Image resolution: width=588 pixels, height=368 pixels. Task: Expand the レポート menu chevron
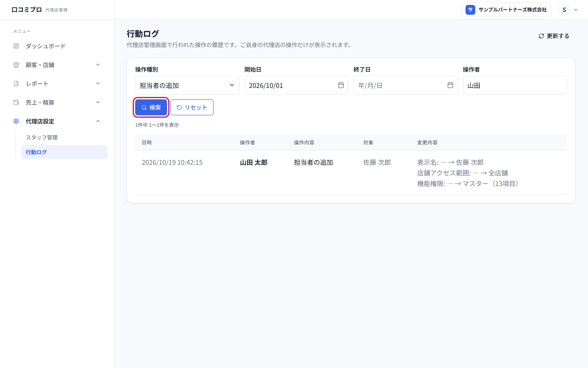pos(98,84)
